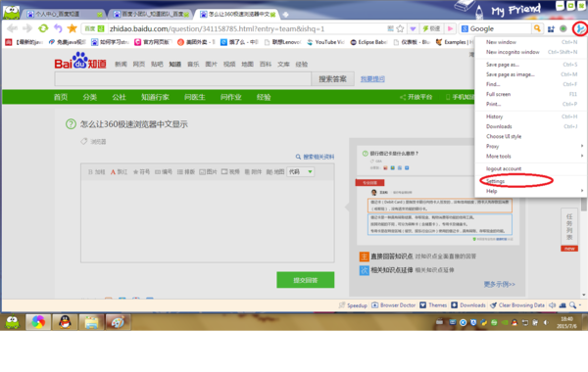Click the orange magnifier search button
This screenshot has height=372, width=588.
tap(537, 28)
